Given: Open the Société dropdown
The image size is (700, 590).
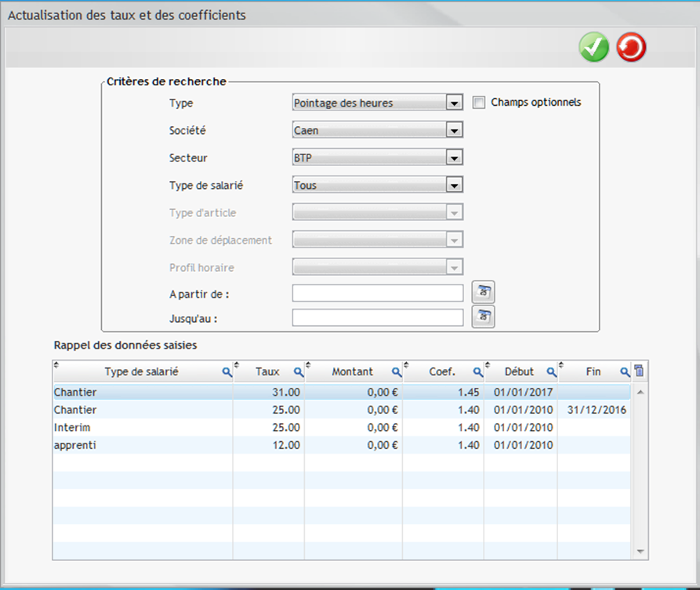Looking at the screenshot, I should (x=453, y=129).
